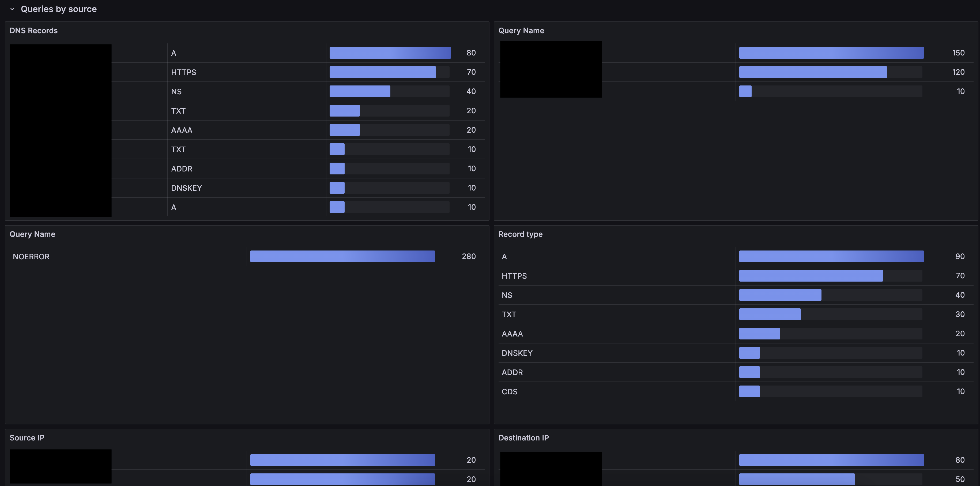Click the Destination IP panel title
The width and height of the screenshot is (980, 486).
pyautogui.click(x=523, y=438)
